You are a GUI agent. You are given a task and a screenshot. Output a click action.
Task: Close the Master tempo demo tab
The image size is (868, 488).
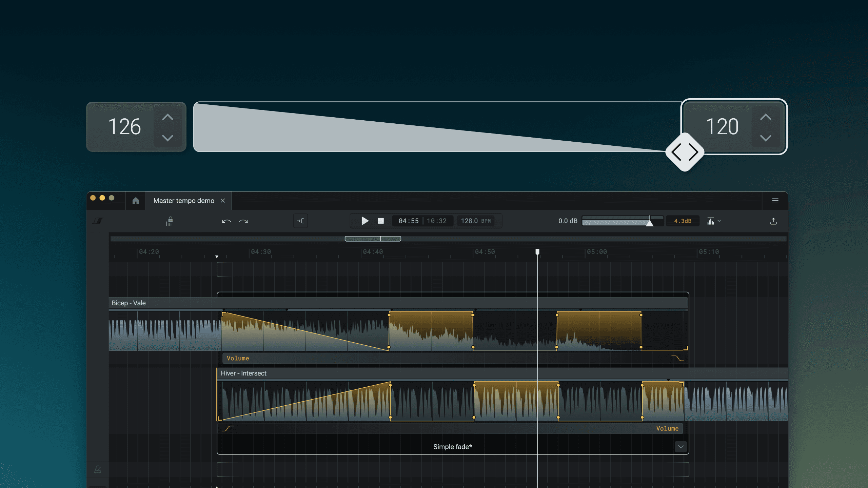click(223, 201)
